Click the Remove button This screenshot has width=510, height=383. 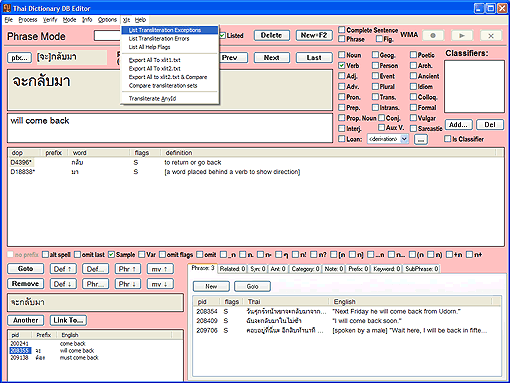click(x=26, y=284)
